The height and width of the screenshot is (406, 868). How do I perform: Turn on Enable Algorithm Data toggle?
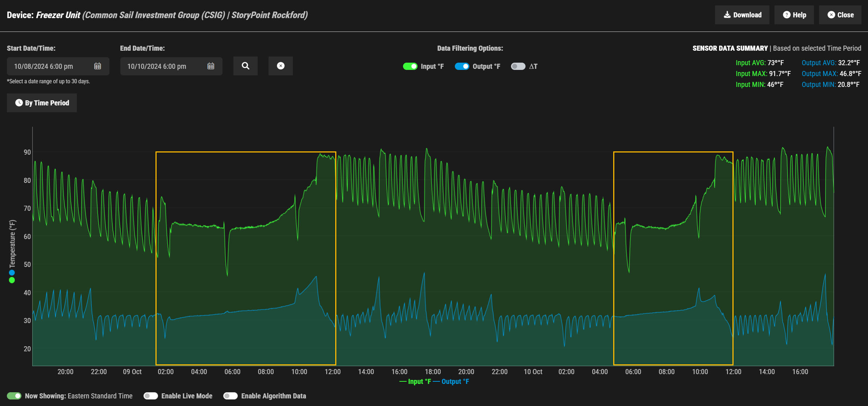click(x=230, y=396)
